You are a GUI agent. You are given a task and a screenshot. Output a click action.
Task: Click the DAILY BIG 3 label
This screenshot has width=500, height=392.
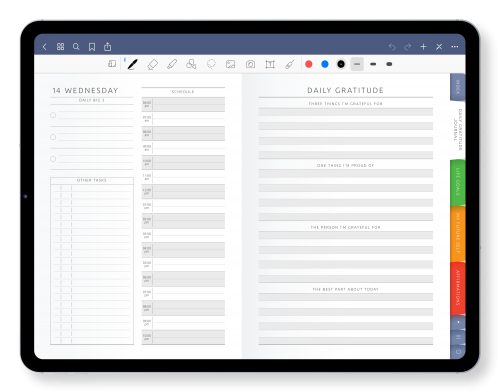point(92,100)
